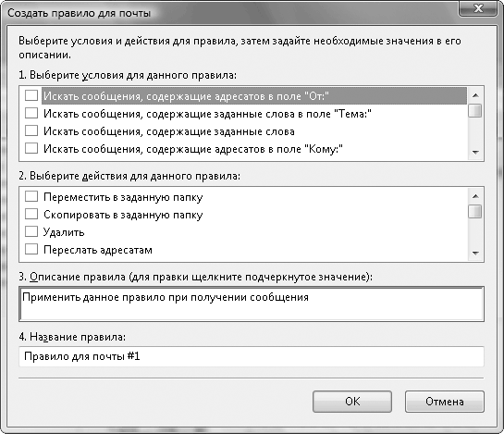
Task: Click the actions list scroll-down arrow
Action: pyautogui.click(x=475, y=254)
